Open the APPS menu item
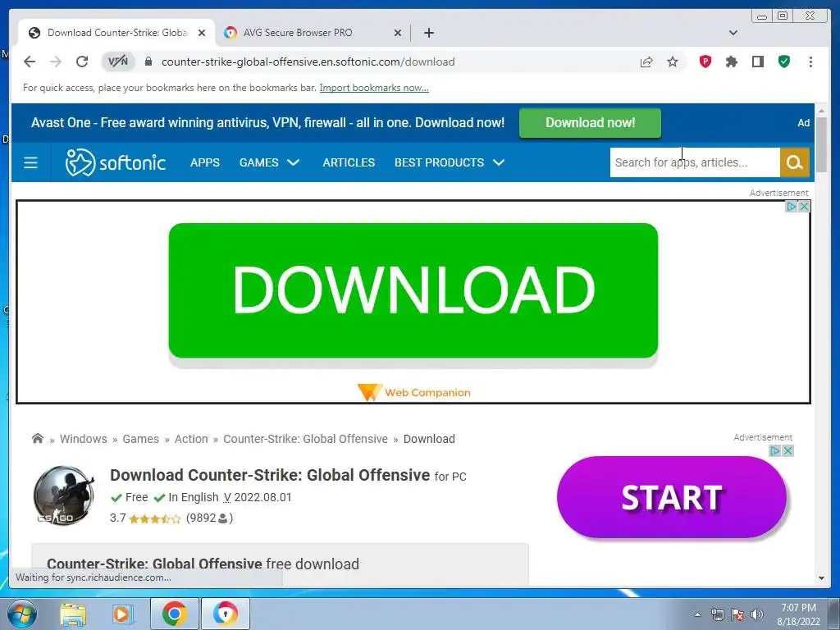The width and height of the screenshot is (840, 630). (204, 162)
